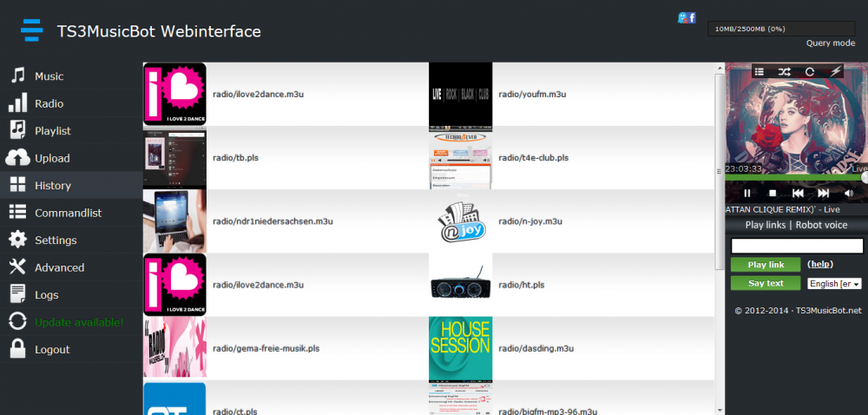Select radio/youfm.m3u entry
This screenshot has height=415, width=868.
point(532,94)
